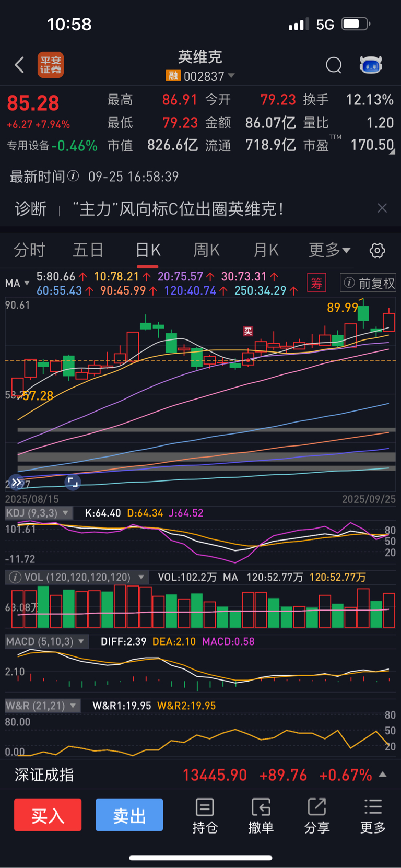Viewport: 401px width, 868px height.
Task: Select the 周K tab
Action: tap(207, 250)
